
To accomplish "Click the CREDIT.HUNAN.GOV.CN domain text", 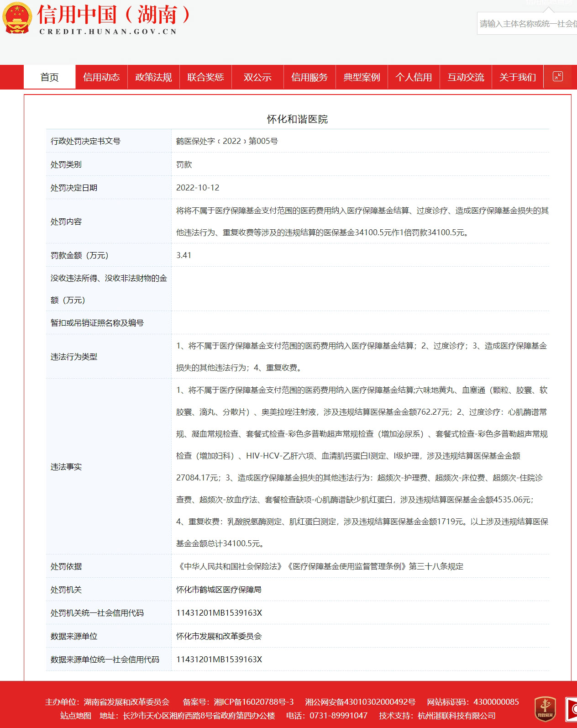I will [x=108, y=32].
